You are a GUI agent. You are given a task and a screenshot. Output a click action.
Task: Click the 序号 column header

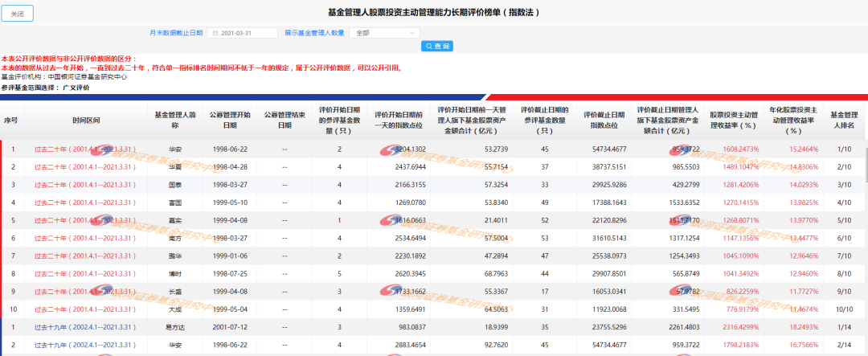[x=11, y=121]
